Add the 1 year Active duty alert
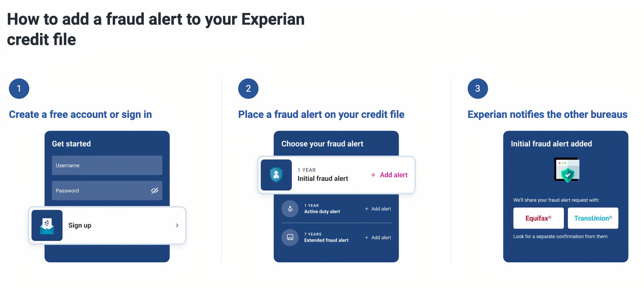Screen dimensions: 644x288 point(378,209)
